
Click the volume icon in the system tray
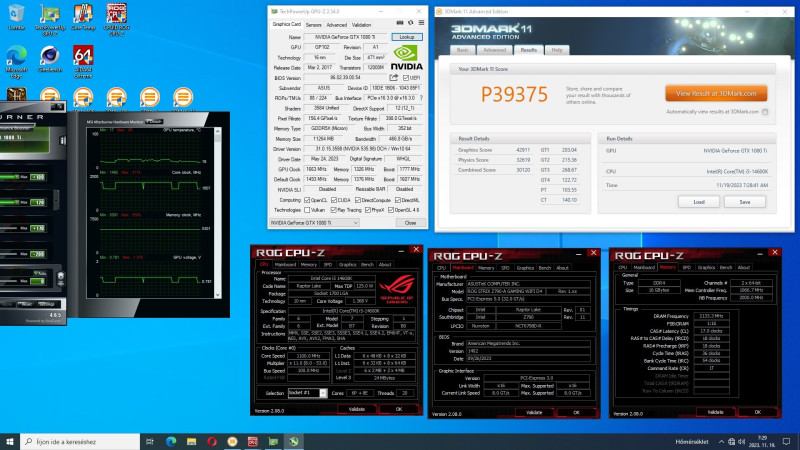point(741,441)
